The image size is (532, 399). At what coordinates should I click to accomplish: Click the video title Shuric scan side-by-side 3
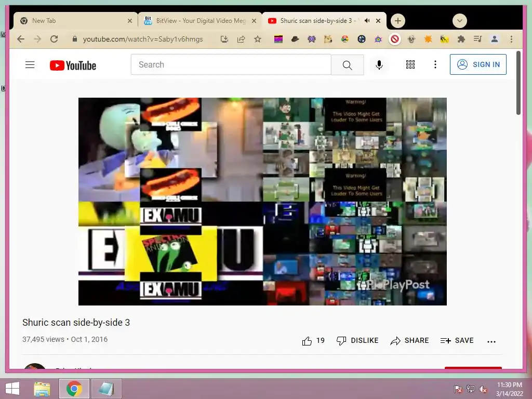point(76,322)
